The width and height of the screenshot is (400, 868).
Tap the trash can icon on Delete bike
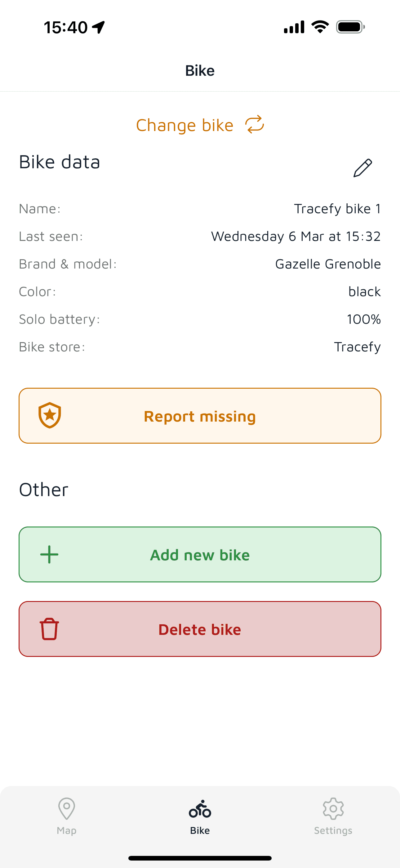(49, 629)
